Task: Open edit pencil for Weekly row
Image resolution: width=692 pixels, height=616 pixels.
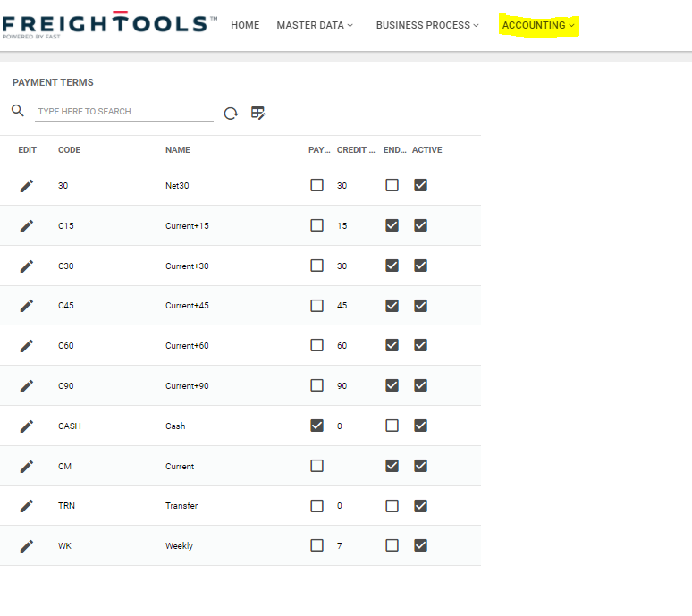Action: pos(27,546)
